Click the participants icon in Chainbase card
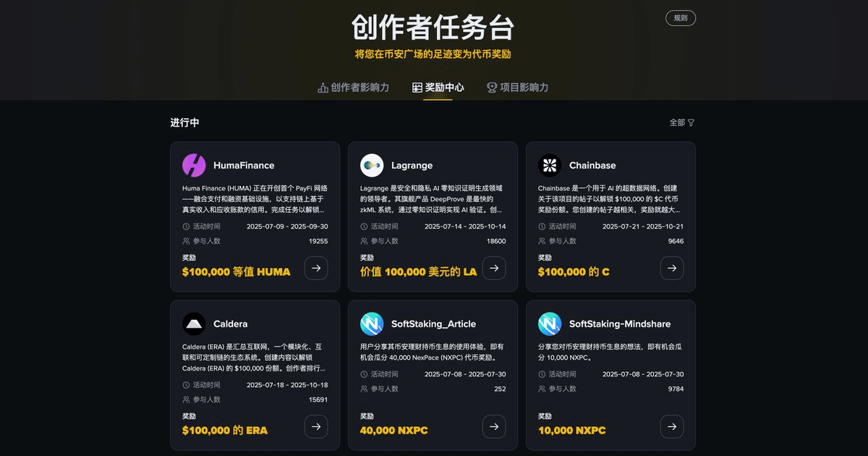 click(x=542, y=241)
